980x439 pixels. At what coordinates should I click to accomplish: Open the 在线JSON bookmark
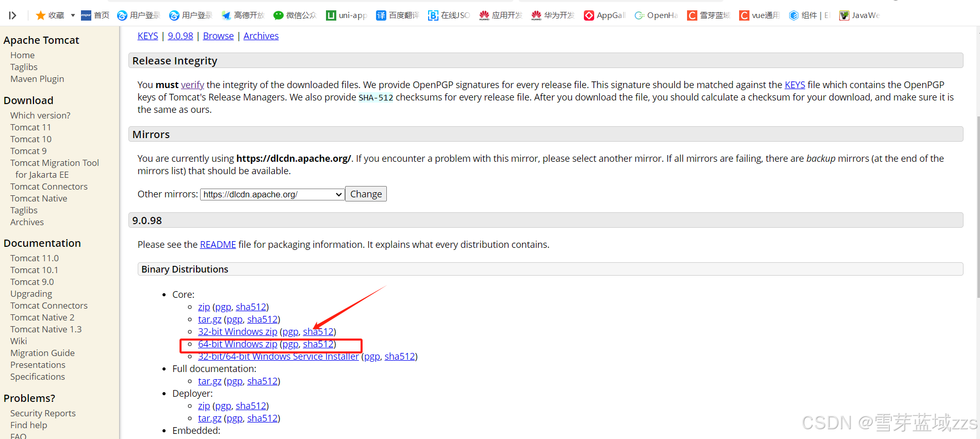(449, 15)
